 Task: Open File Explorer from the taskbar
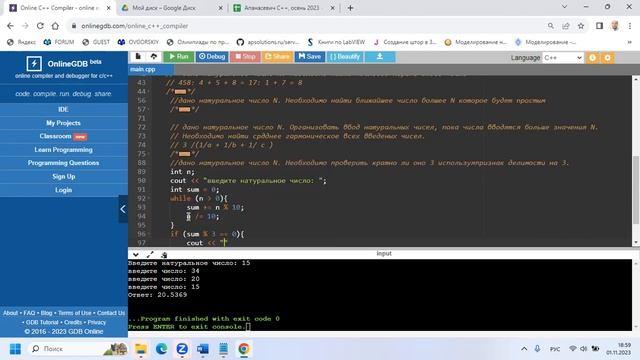tap(141, 349)
